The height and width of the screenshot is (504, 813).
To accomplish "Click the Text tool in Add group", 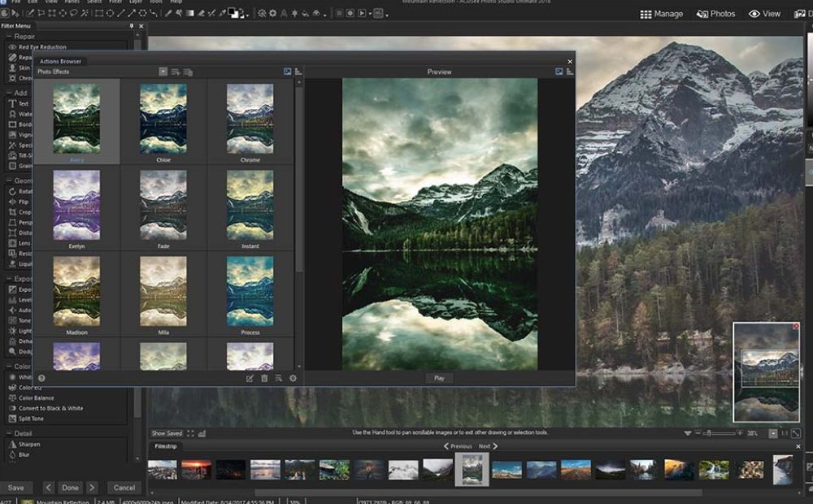I will point(12,104).
